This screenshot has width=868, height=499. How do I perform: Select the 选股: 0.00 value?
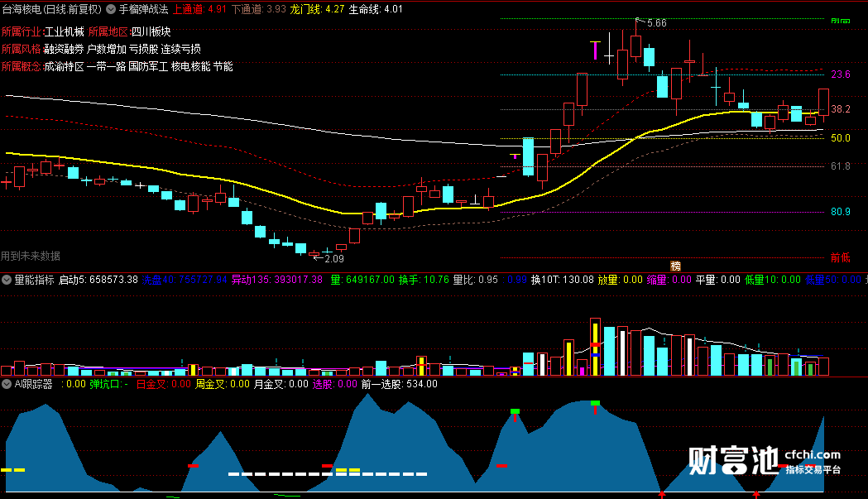(335, 384)
